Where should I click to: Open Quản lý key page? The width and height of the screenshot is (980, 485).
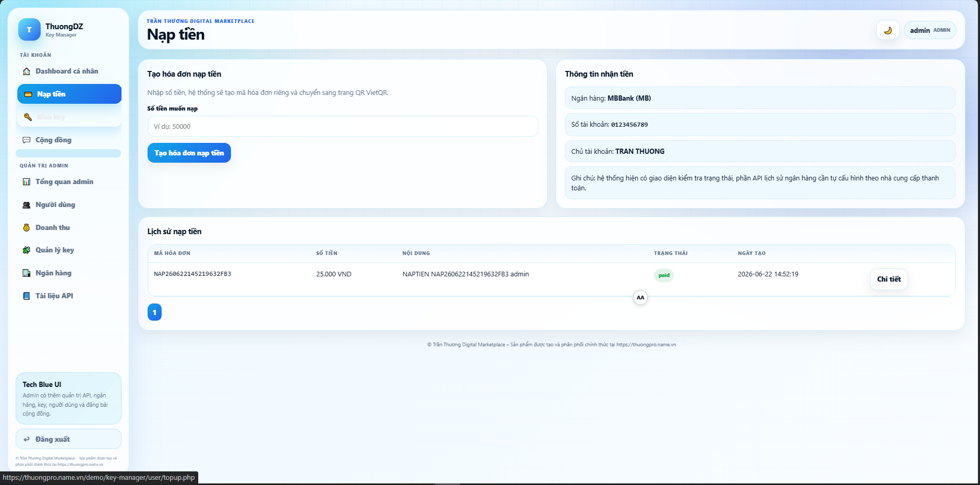click(x=69, y=250)
